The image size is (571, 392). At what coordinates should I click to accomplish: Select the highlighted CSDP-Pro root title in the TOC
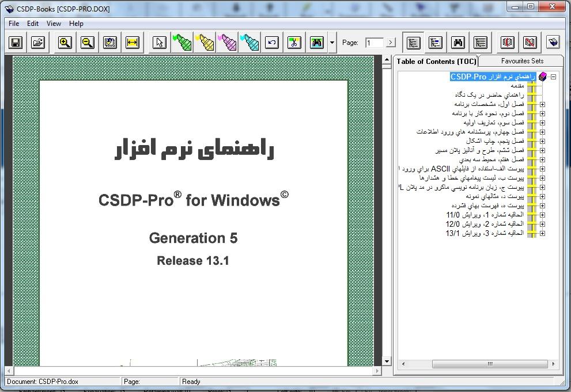493,77
